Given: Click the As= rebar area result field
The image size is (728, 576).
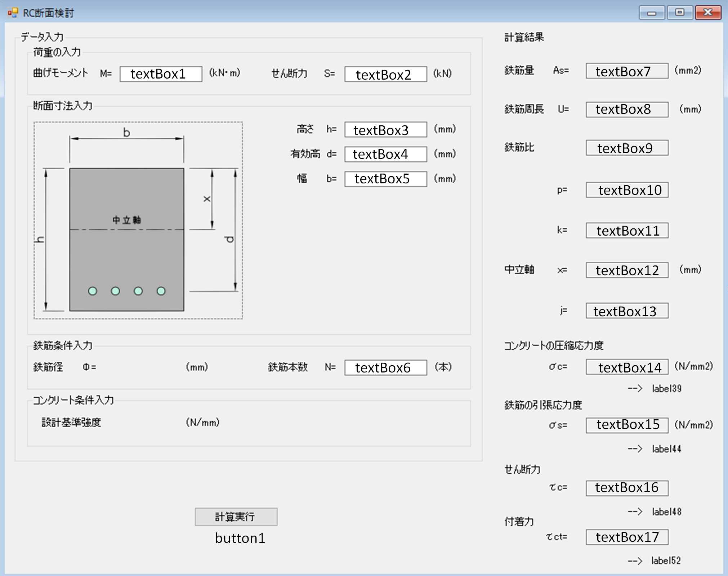Looking at the screenshot, I should click(x=627, y=71).
